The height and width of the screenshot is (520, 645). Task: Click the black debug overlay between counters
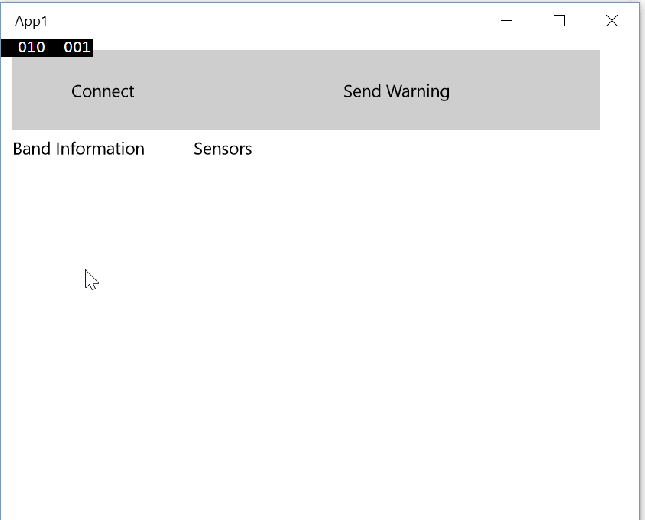pos(54,47)
